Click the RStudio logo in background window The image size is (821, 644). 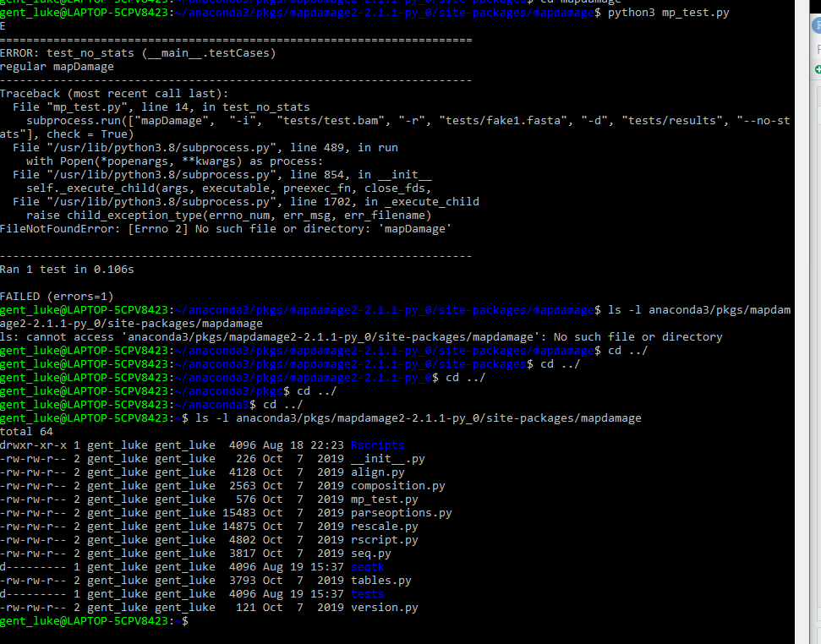(x=817, y=25)
